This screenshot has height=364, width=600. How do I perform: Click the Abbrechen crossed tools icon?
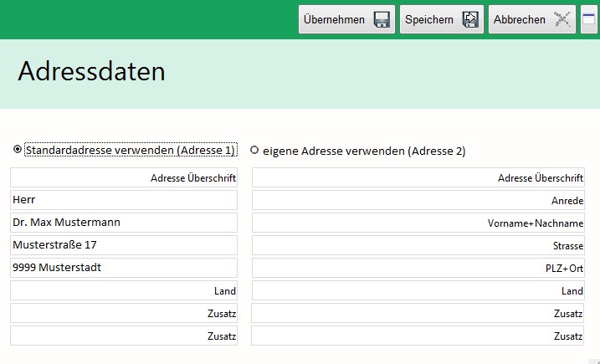tap(562, 19)
